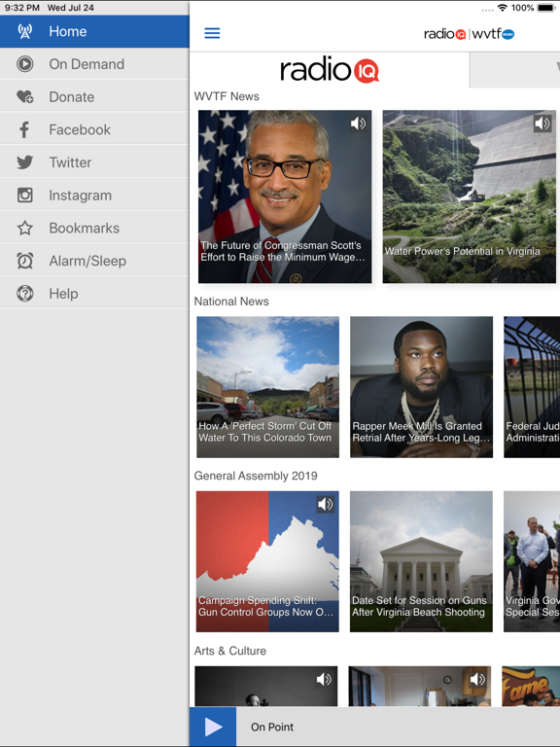Open Water Power's Potential in Virginia story
Viewport: 560px width, 747px height.
coord(469,196)
